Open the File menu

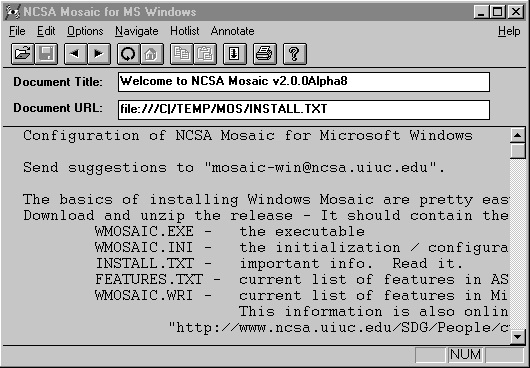[x=17, y=31]
